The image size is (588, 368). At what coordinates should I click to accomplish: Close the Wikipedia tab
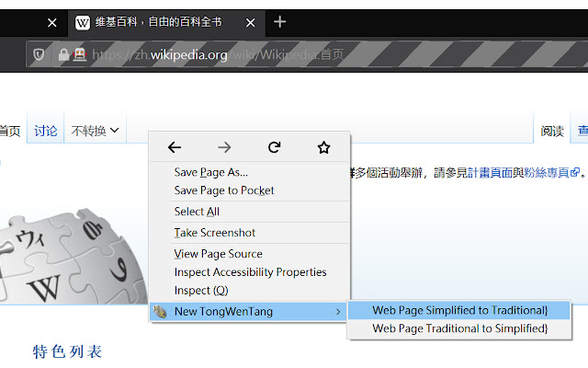[x=251, y=23]
